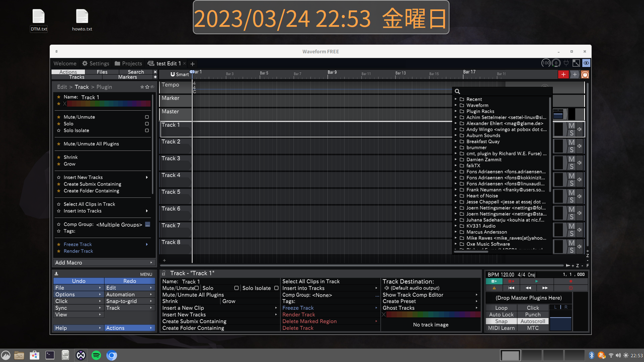Viewport: 644px width, 362px height.
Task: Toggle the eye view icon top right
Action: [x=586, y=63]
